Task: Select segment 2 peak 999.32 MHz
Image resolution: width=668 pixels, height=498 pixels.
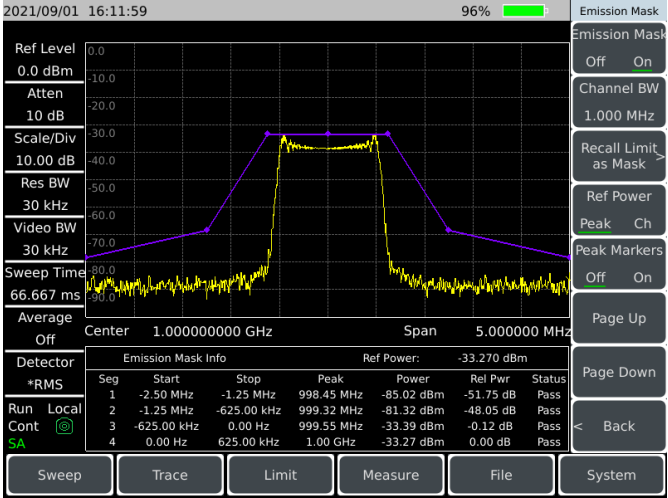Action: 331,410
